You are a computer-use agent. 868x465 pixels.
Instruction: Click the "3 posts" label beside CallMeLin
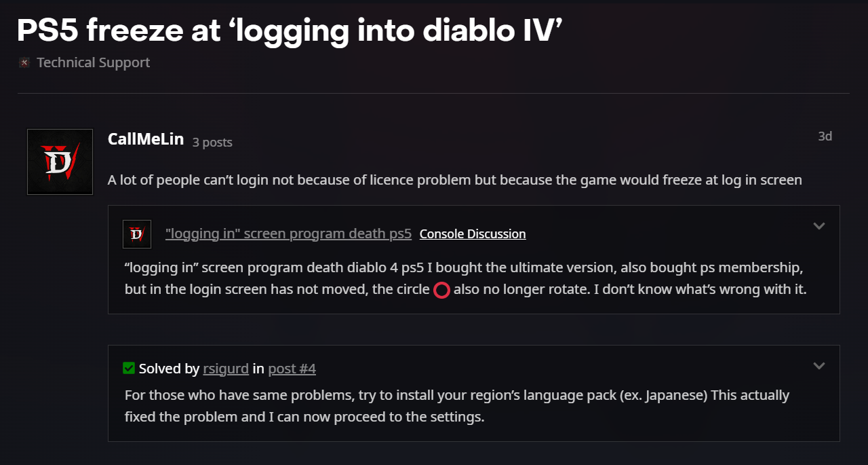pyautogui.click(x=212, y=143)
